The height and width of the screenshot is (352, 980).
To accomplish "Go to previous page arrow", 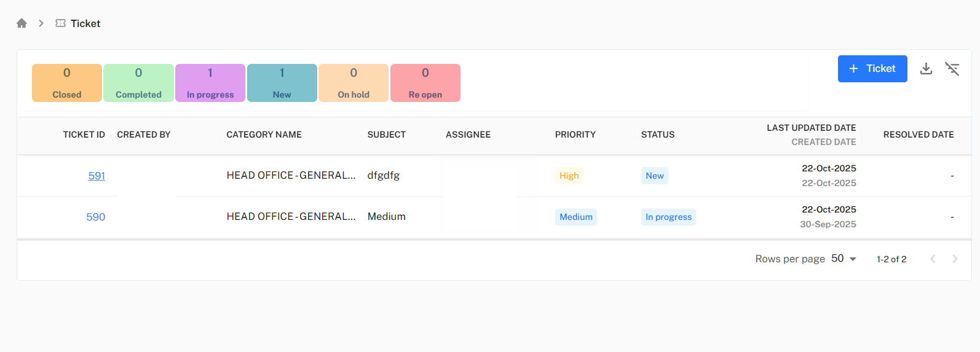I will (933, 259).
